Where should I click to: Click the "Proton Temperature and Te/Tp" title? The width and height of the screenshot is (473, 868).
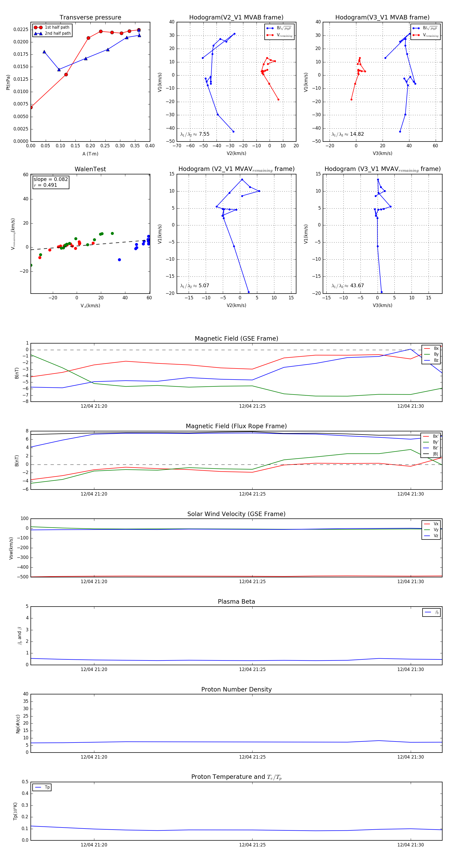[x=236, y=777]
